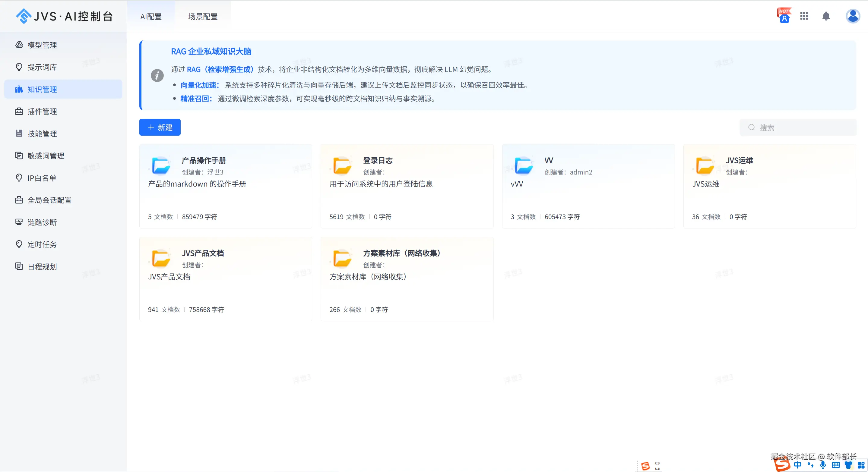Click the notification bell icon
Viewport: 868px width, 472px height.
click(x=826, y=16)
